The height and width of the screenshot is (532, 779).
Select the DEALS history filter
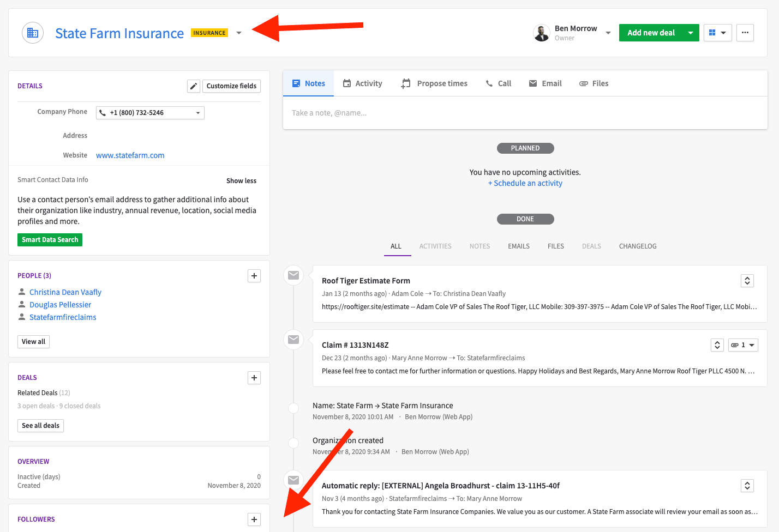point(591,246)
